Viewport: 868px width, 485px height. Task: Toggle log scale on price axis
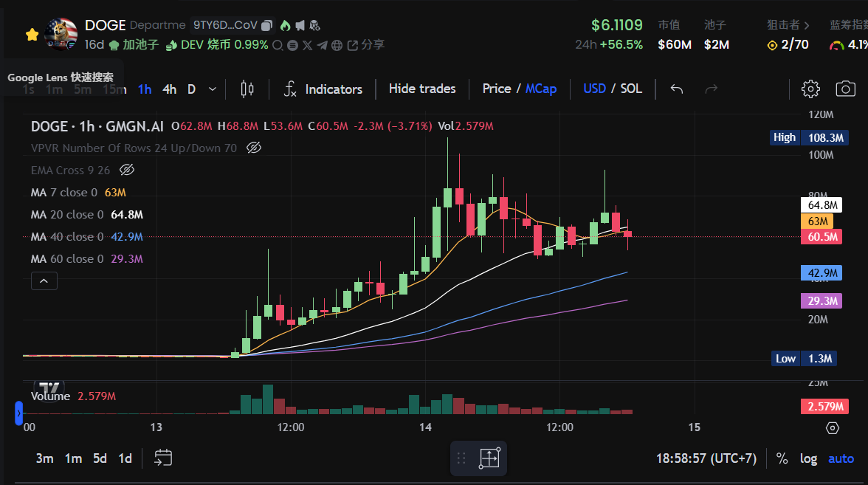coord(808,458)
